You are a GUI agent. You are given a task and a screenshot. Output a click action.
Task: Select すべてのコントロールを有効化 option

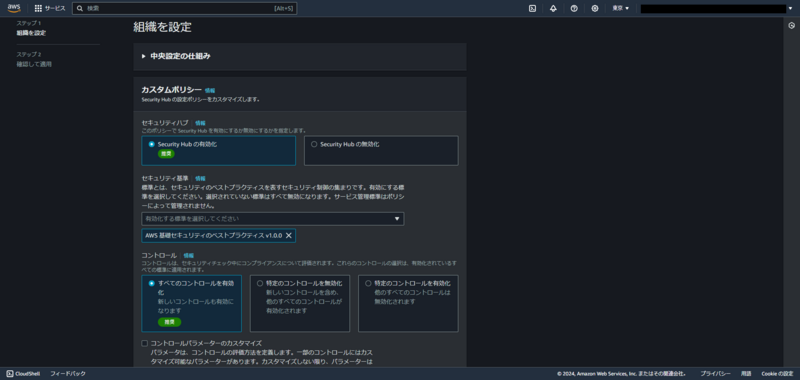tap(191, 303)
